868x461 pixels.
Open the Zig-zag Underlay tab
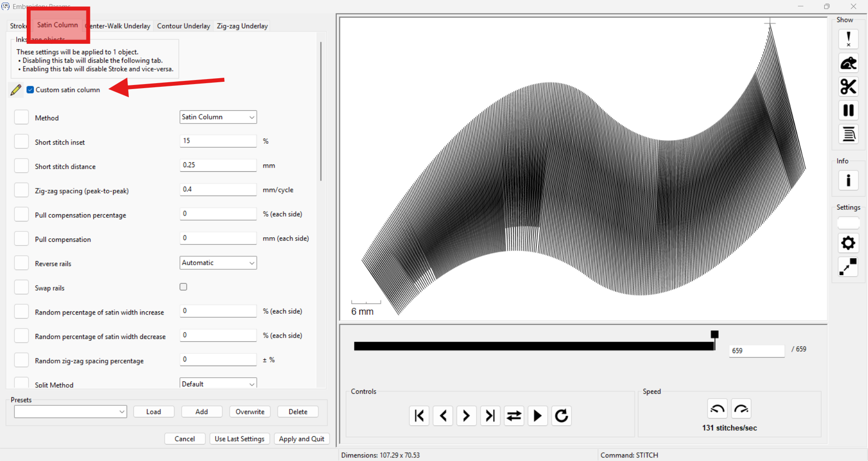(242, 26)
